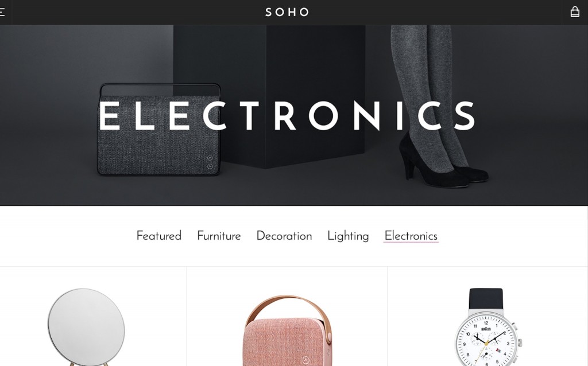Open the pink portable speaker product
The height and width of the screenshot is (366, 588).
(x=288, y=330)
